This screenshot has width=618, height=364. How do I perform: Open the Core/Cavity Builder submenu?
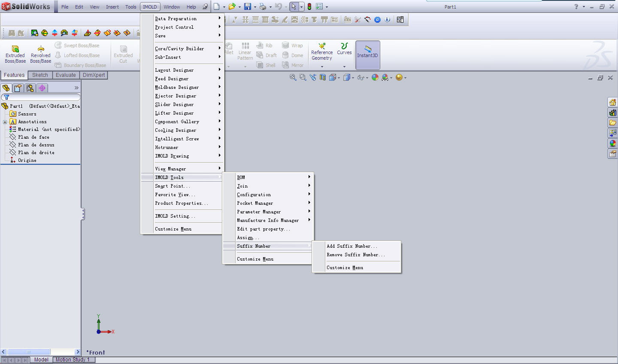(182, 49)
